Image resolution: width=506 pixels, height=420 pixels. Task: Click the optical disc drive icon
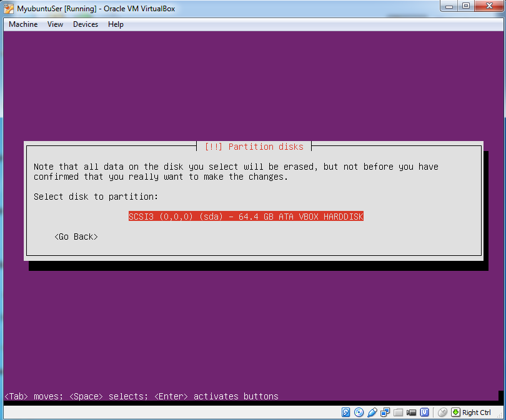[x=359, y=413]
